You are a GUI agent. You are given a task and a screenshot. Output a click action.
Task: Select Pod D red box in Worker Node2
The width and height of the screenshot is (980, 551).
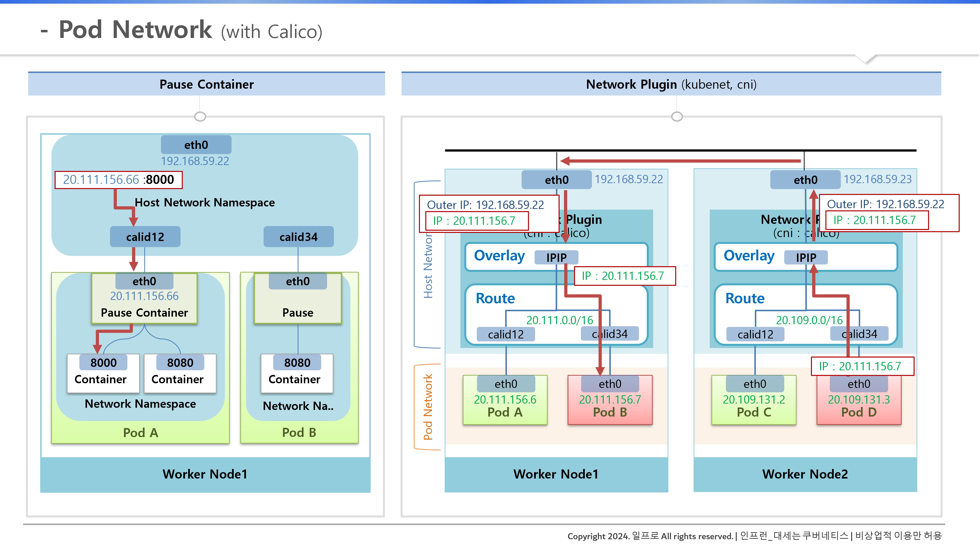coord(859,405)
